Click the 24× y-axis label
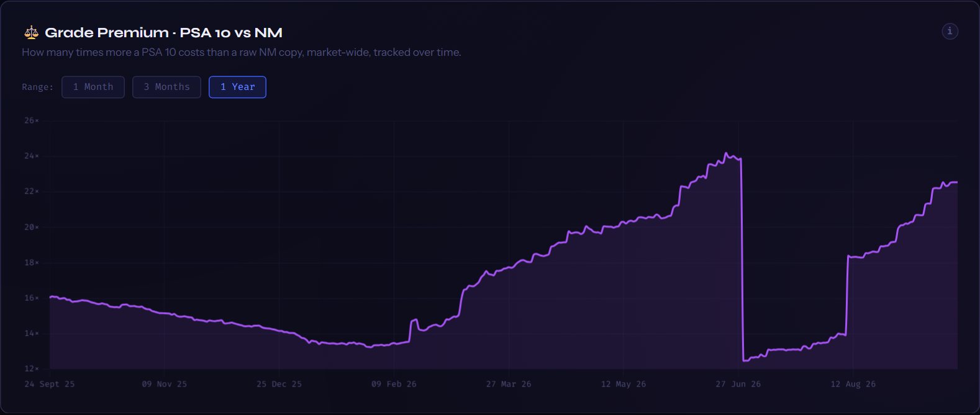The height and width of the screenshot is (415, 980). [32, 156]
